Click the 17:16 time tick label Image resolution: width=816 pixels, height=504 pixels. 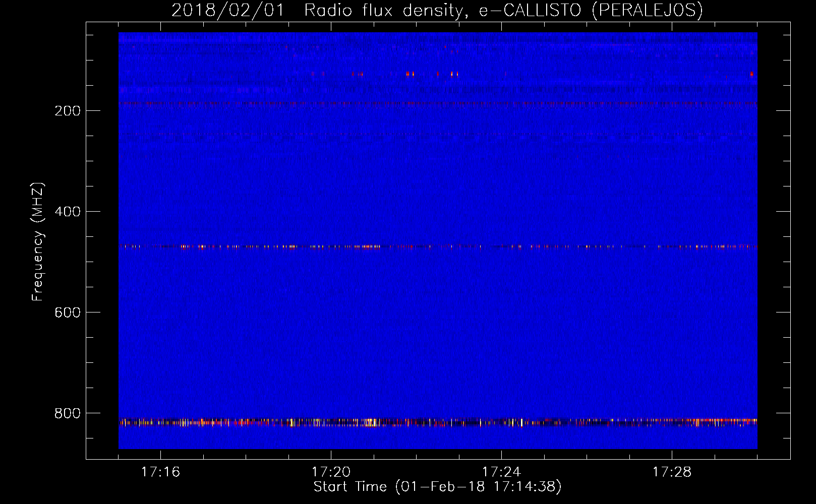tap(160, 472)
